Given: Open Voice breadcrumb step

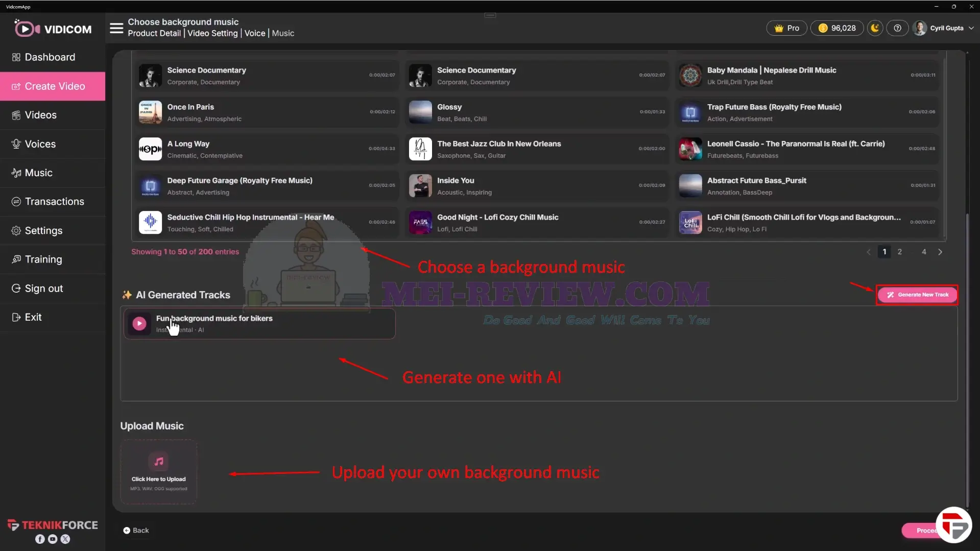Looking at the screenshot, I should [255, 33].
